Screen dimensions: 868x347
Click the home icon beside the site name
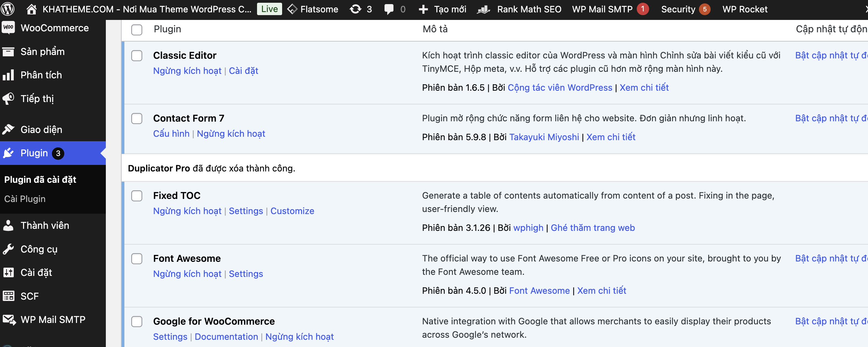pyautogui.click(x=32, y=9)
